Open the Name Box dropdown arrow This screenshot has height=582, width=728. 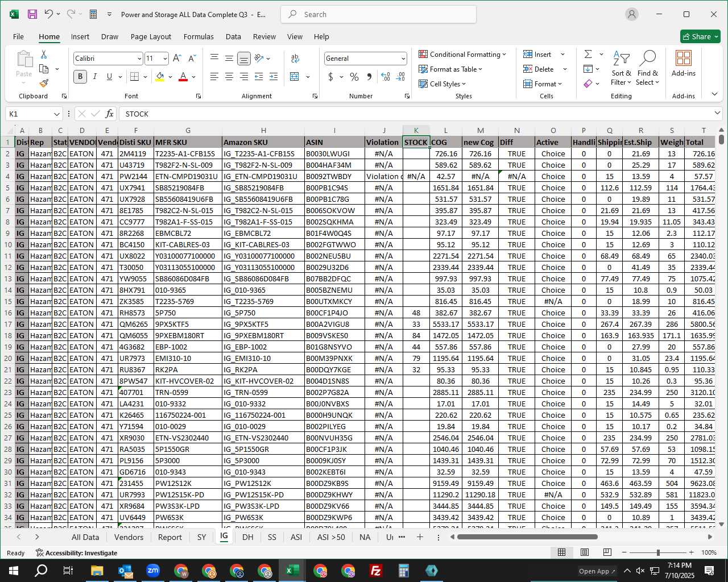point(56,114)
